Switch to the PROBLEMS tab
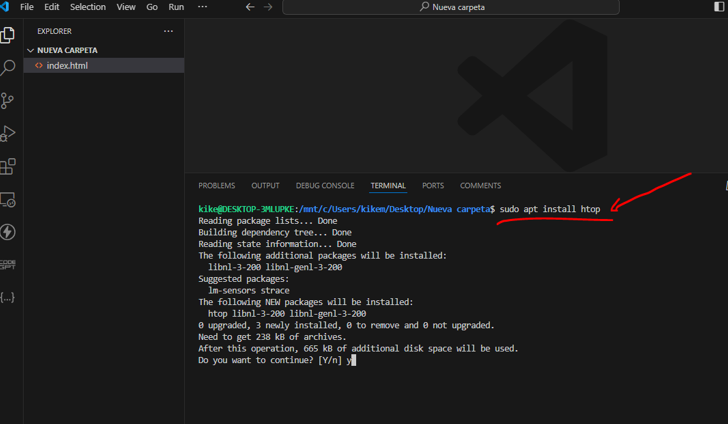This screenshot has height=424, width=728. click(x=216, y=186)
